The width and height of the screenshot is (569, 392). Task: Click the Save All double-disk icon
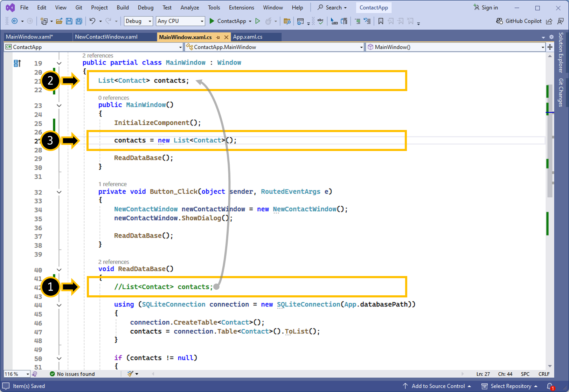pos(79,21)
